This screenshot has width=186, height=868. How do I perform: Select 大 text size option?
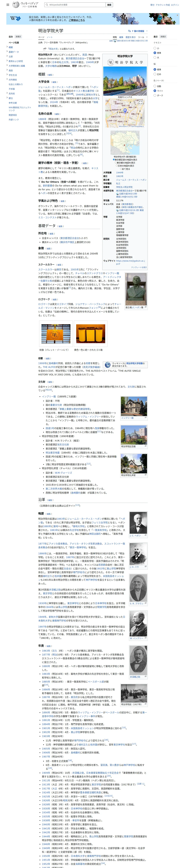pyautogui.click(x=155, y=58)
